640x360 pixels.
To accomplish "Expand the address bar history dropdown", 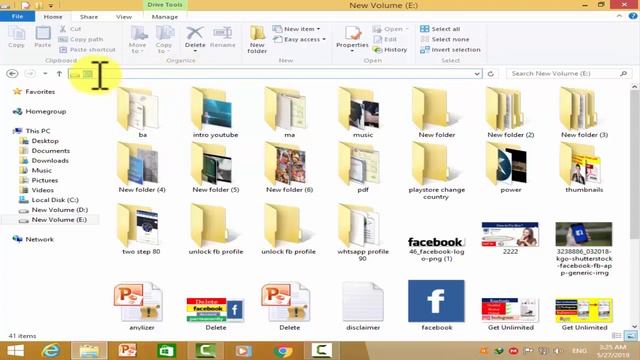I will pos(477,74).
